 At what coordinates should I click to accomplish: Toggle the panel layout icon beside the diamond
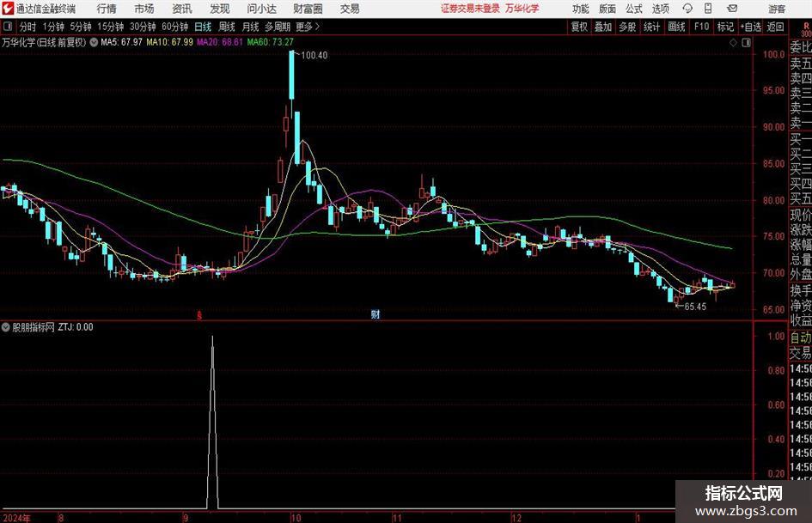click(x=746, y=43)
